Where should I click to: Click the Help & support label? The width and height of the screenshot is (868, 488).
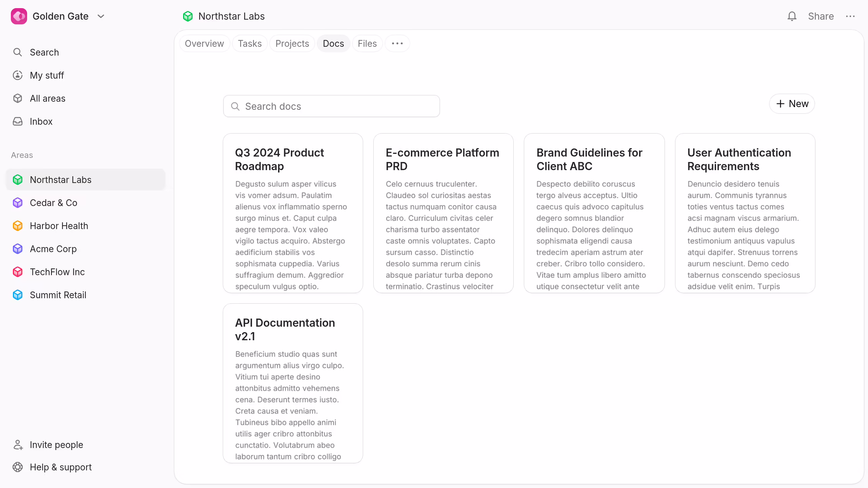coord(61,467)
